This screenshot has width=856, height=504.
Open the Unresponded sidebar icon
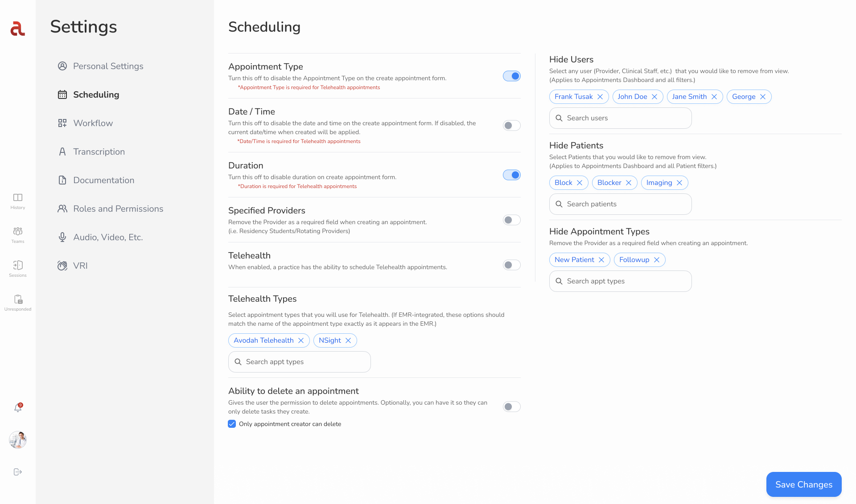pos(18,303)
